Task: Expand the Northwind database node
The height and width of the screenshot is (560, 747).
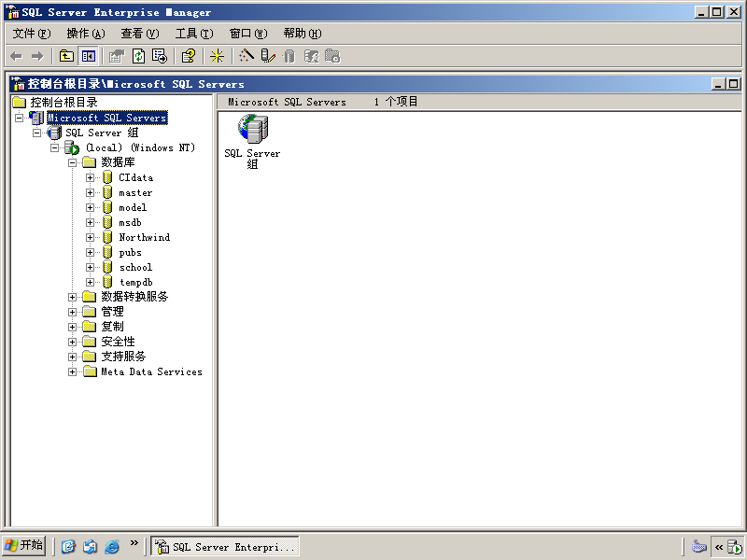Action: click(90, 238)
